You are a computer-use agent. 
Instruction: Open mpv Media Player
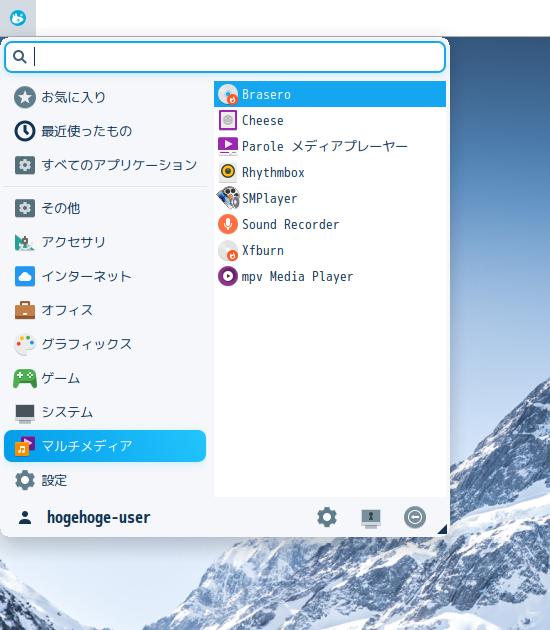pos(330,276)
